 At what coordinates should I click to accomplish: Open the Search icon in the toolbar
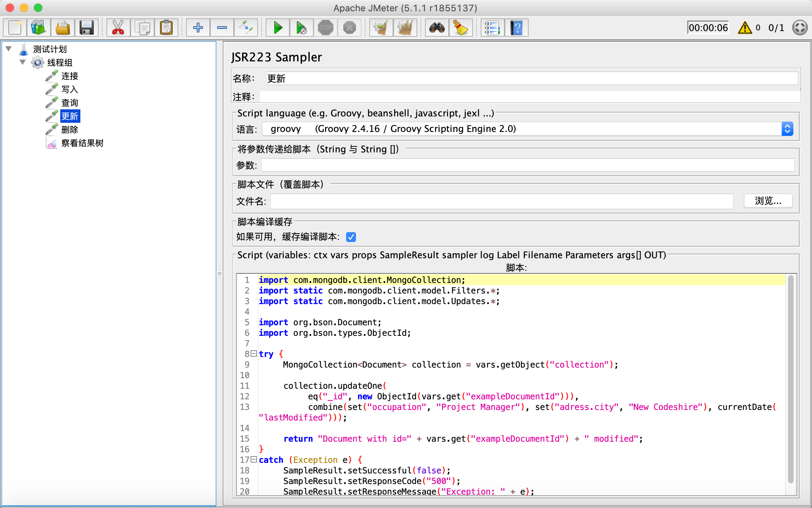[437, 28]
